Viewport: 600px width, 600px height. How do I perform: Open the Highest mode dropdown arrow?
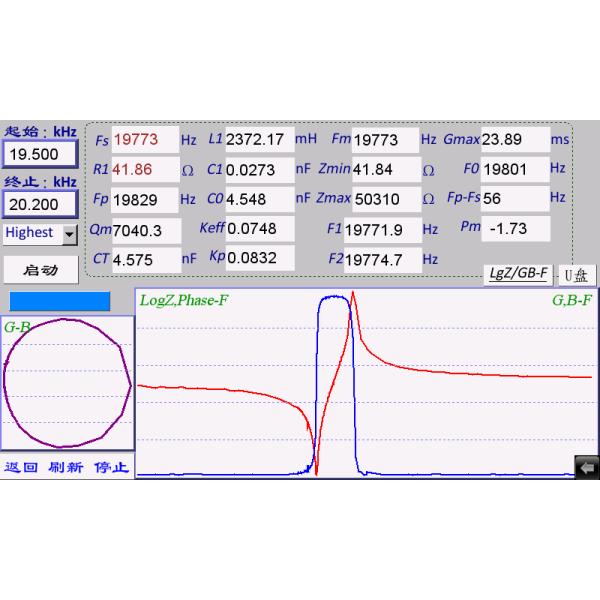69,234
